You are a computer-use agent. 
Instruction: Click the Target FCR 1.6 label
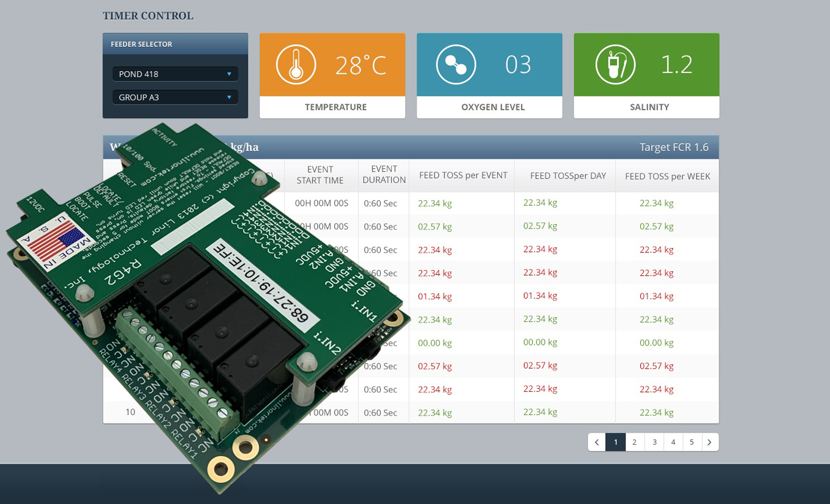[x=674, y=148]
